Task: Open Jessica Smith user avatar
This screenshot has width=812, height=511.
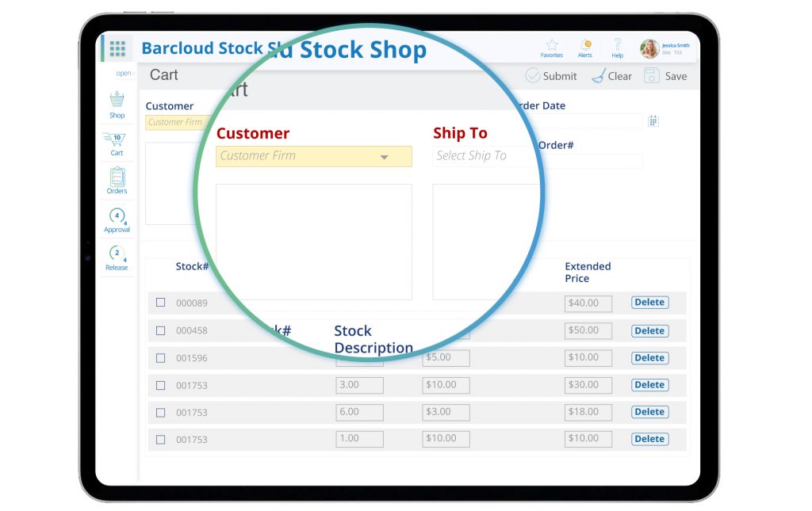Action: click(x=649, y=48)
